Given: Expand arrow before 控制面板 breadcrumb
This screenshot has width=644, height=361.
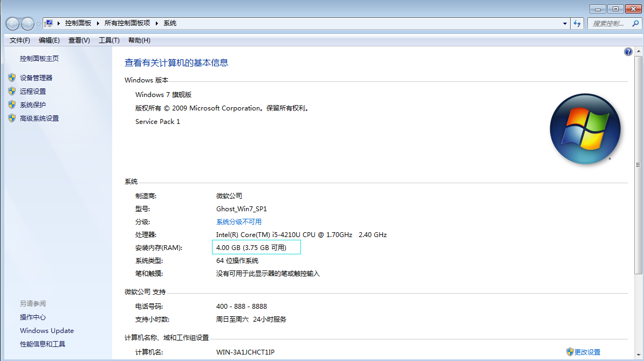Looking at the screenshot, I should coord(59,23).
